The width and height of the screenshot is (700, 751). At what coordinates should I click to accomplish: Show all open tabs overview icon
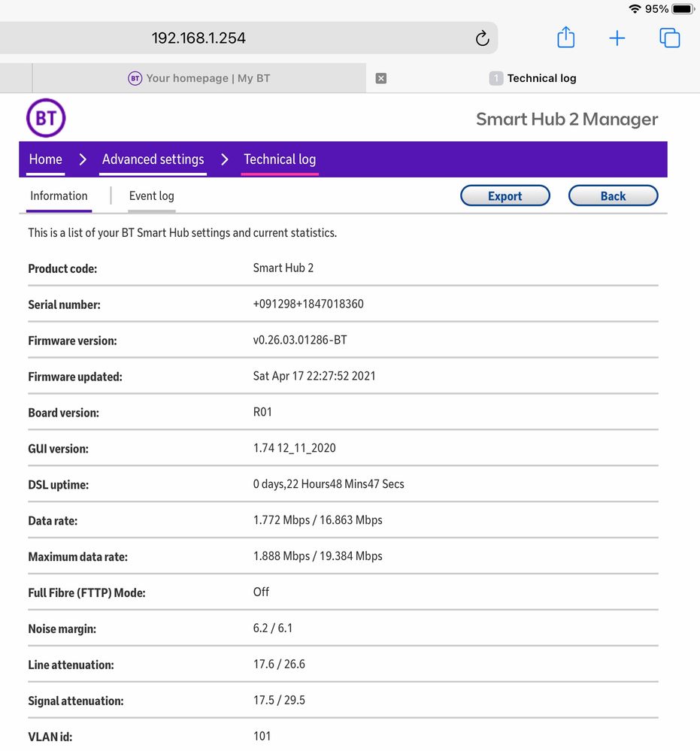point(669,38)
